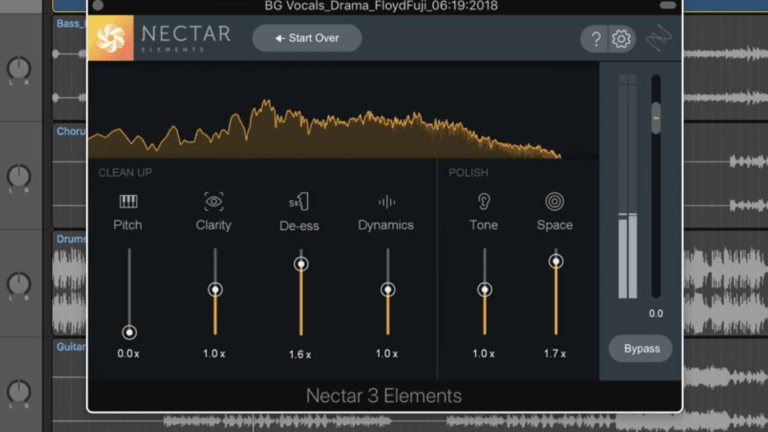
Task: Click the De-ess icon
Action: click(299, 201)
